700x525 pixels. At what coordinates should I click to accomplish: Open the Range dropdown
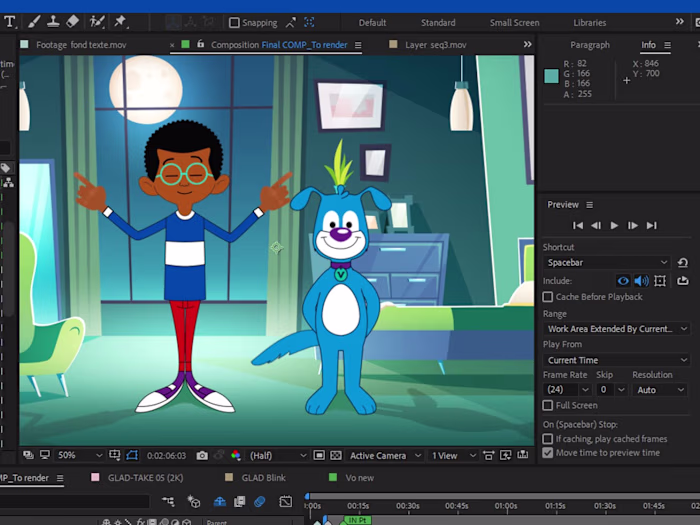616,329
